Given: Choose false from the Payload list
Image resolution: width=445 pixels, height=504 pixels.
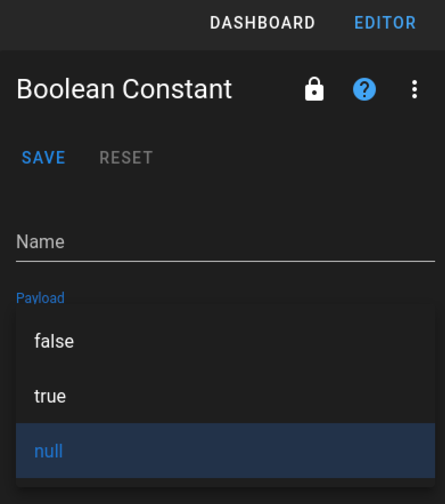Looking at the screenshot, I should (x=225, y=341).
